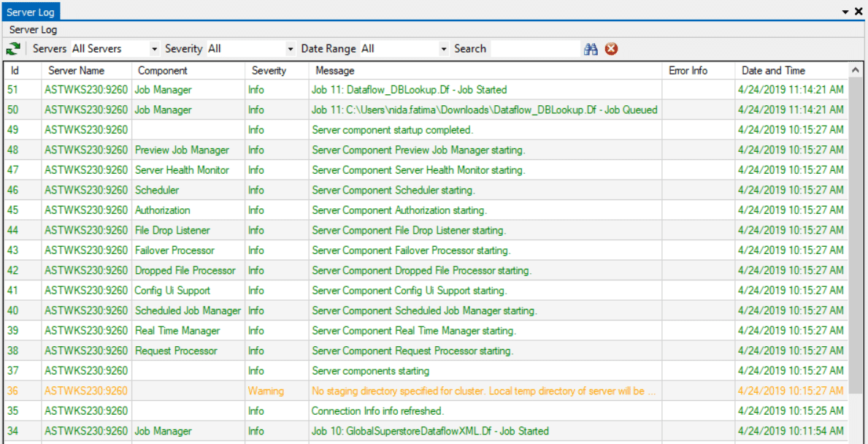The height and width of the screenshot is (444, 868).
Task: Sort by the Severity column header
Action: 269,71
